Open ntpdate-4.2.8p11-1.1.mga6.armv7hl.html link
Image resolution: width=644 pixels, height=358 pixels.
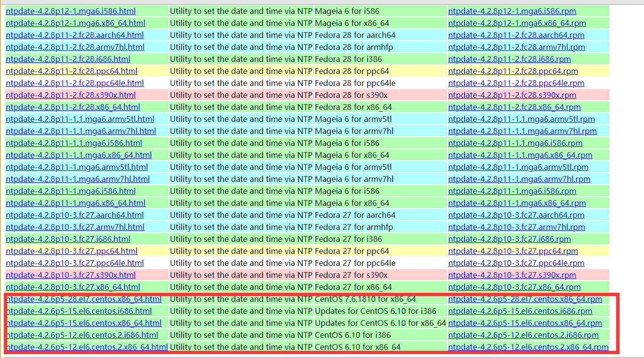[x=81, y=131]
